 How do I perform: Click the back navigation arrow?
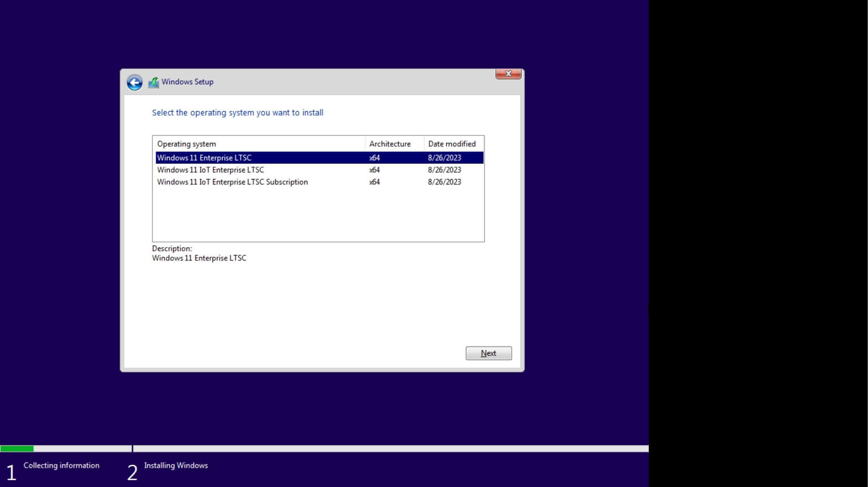134,82
